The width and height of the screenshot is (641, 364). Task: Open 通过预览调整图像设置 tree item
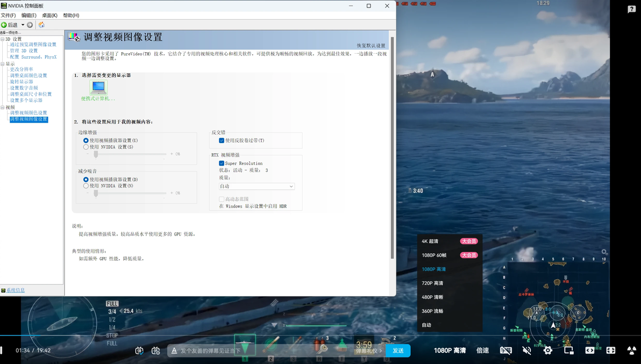click(33, 45)
